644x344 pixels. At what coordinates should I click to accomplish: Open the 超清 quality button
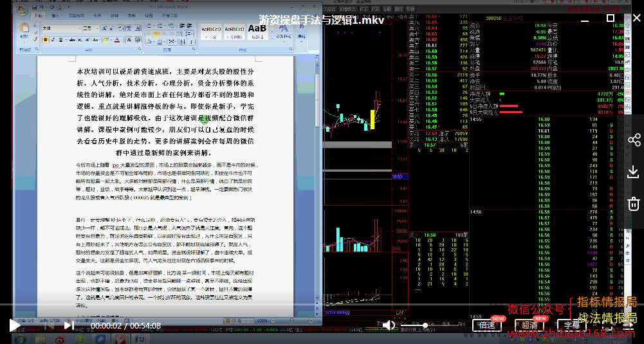[x=529, y=325]
